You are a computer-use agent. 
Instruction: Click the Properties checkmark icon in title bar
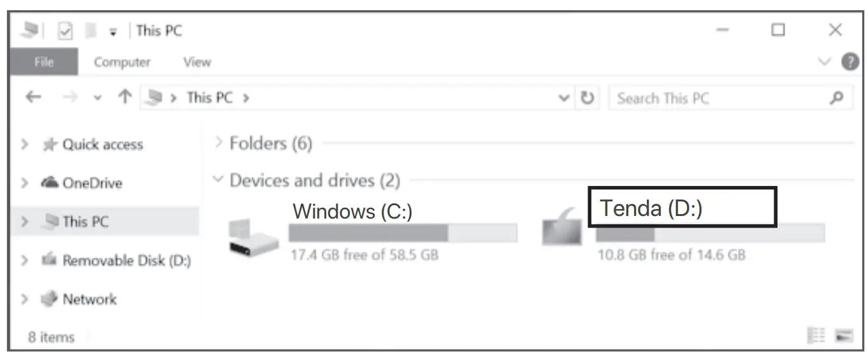point(66,31)
